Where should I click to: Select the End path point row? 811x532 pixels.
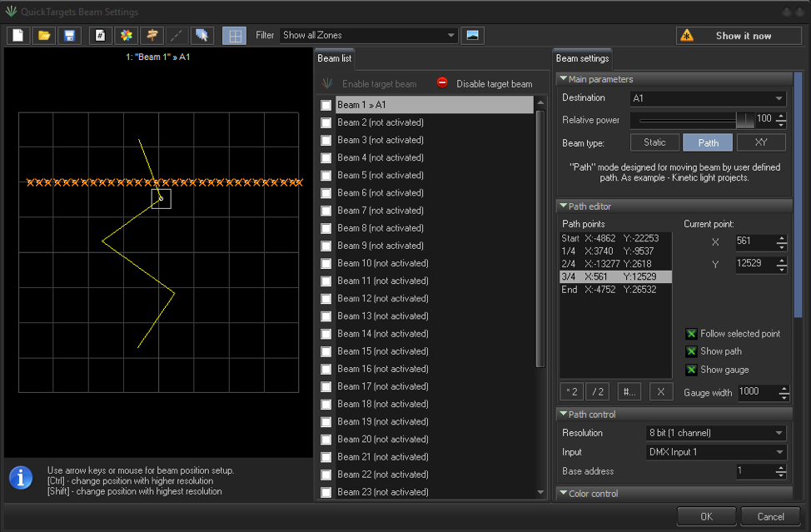pyautogui.click(x=614, y=290)
